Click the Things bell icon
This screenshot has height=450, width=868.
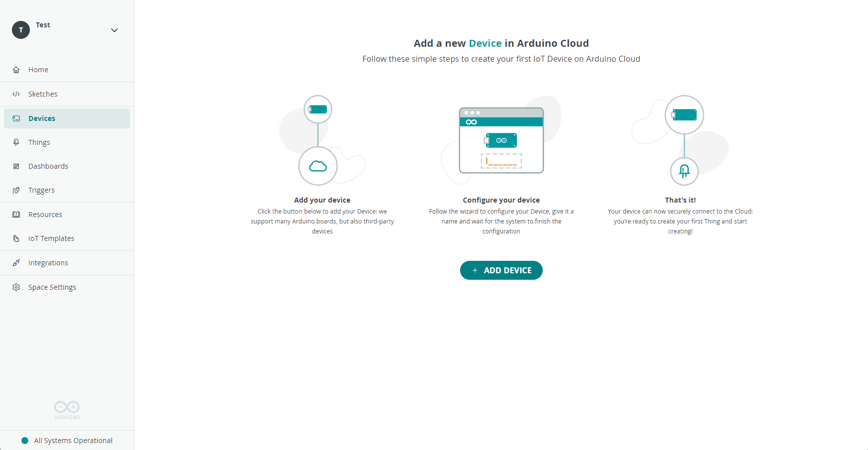pos(16,142)
